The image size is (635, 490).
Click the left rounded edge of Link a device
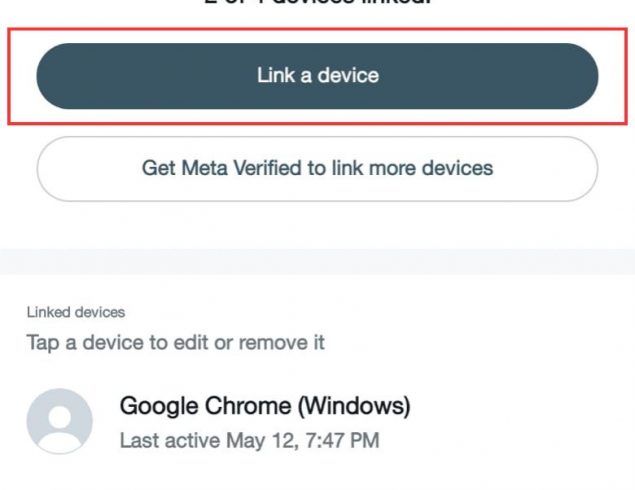(53, 76)
